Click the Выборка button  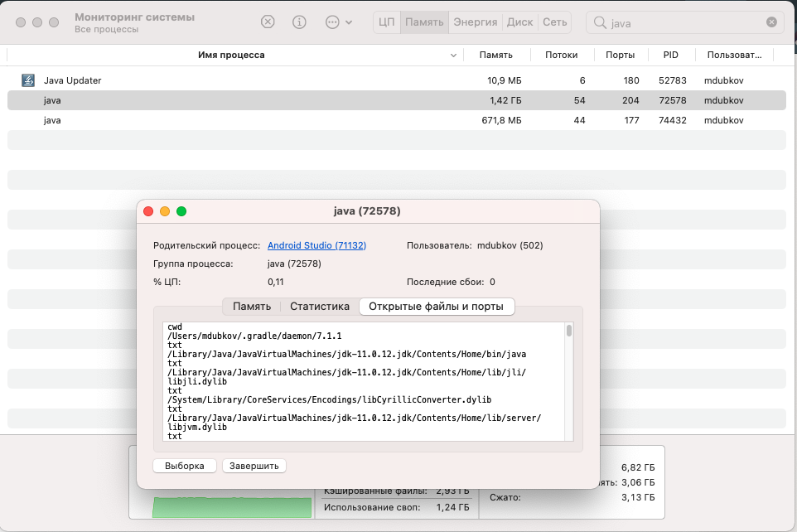[185, 466]
